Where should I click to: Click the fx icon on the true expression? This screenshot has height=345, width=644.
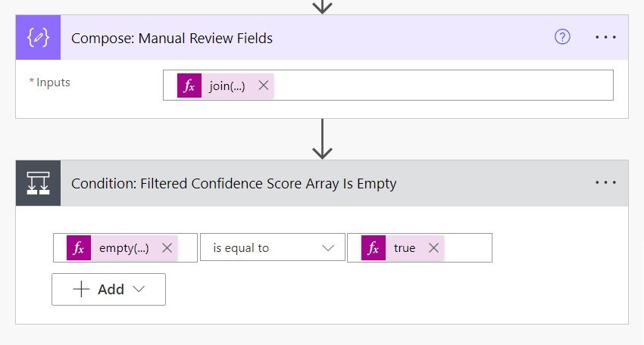374,247
